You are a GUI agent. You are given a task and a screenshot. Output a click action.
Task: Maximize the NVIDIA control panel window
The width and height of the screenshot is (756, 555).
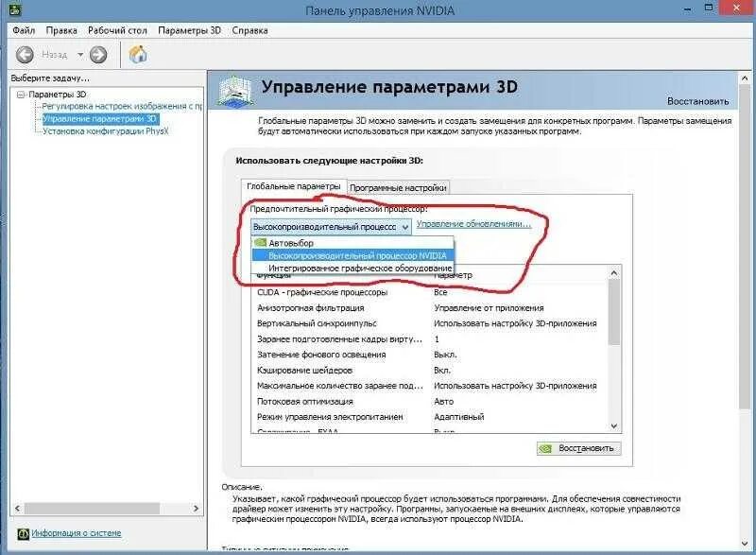point(710,8)
